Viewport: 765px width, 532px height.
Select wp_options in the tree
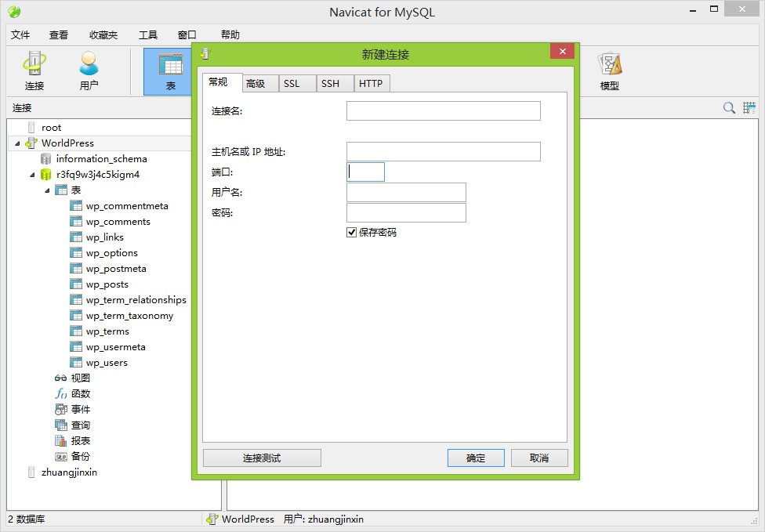[112, 252]
